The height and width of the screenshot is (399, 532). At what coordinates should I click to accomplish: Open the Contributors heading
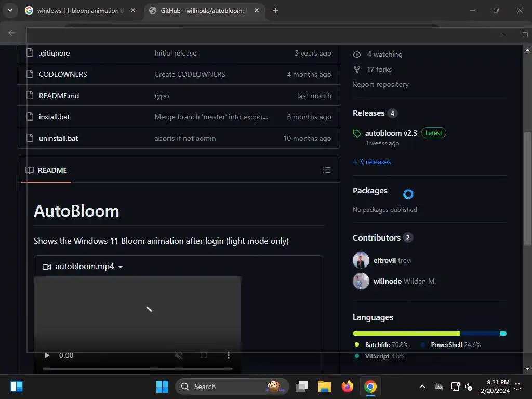coord(377,238)
